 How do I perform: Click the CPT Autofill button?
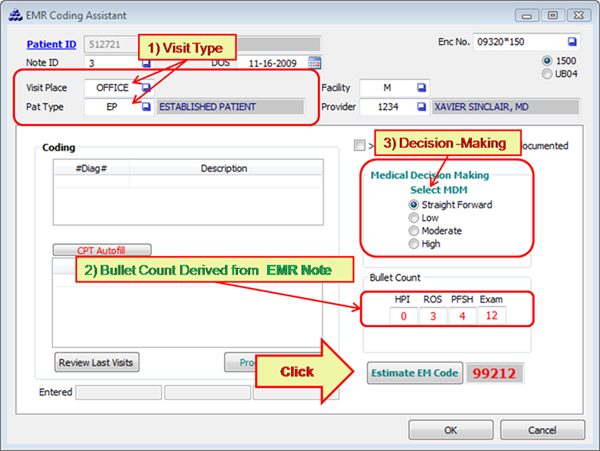coord(102,250)
